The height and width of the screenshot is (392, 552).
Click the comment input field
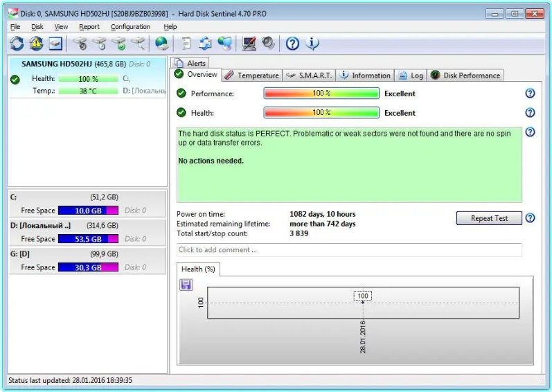pyautogui.click(x=348, y=250)
